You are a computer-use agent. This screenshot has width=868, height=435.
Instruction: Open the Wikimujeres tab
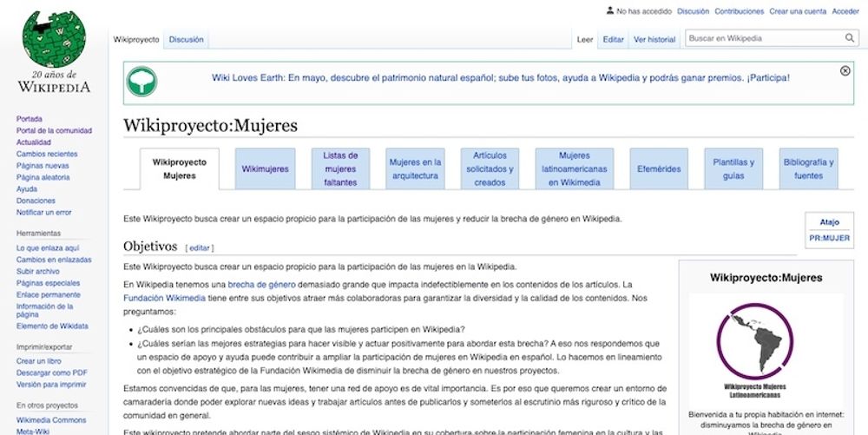tap(265, 168)
